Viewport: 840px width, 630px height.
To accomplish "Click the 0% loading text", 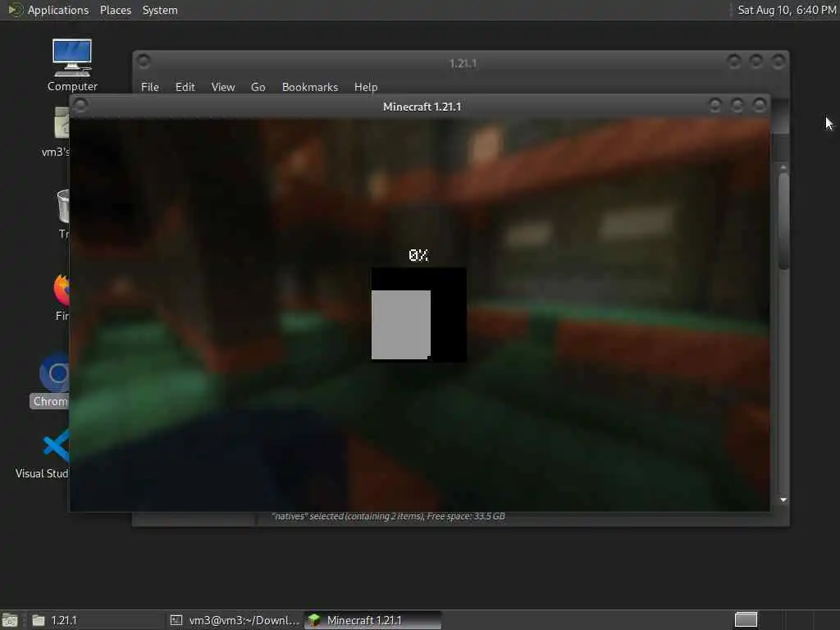I will (x=418, y=255).
